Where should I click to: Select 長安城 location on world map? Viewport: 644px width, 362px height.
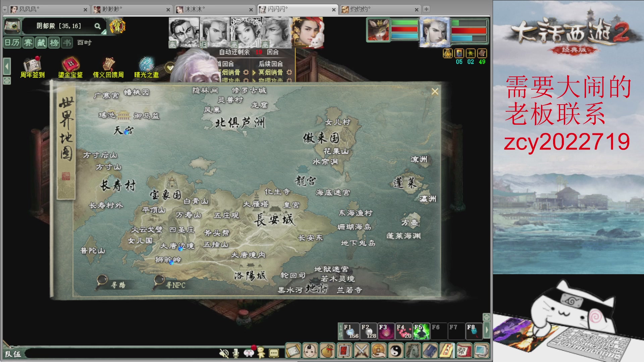(274, 220)
